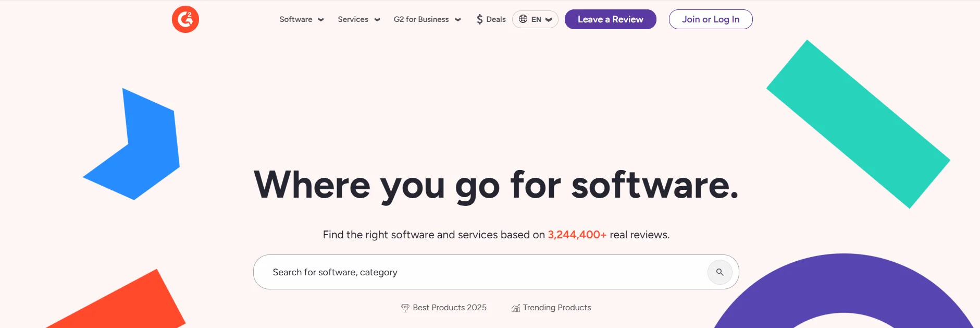Click the globe language icon

coord(523,19)
